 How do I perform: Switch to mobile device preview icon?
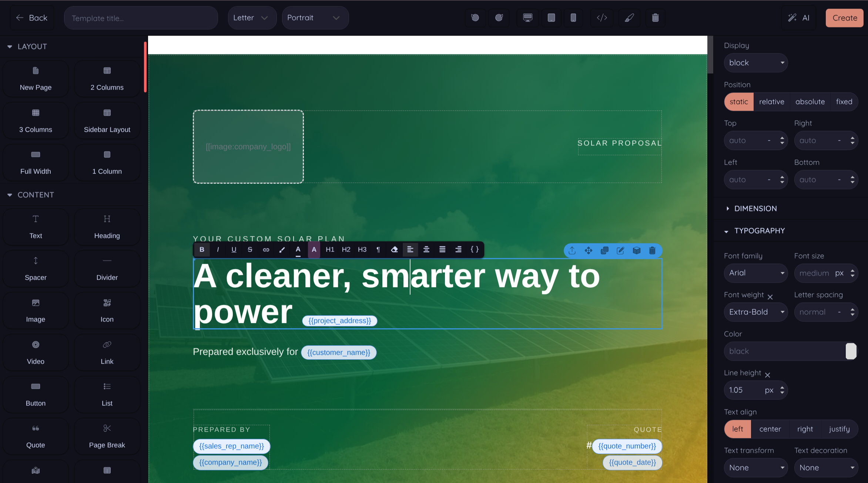573,18
